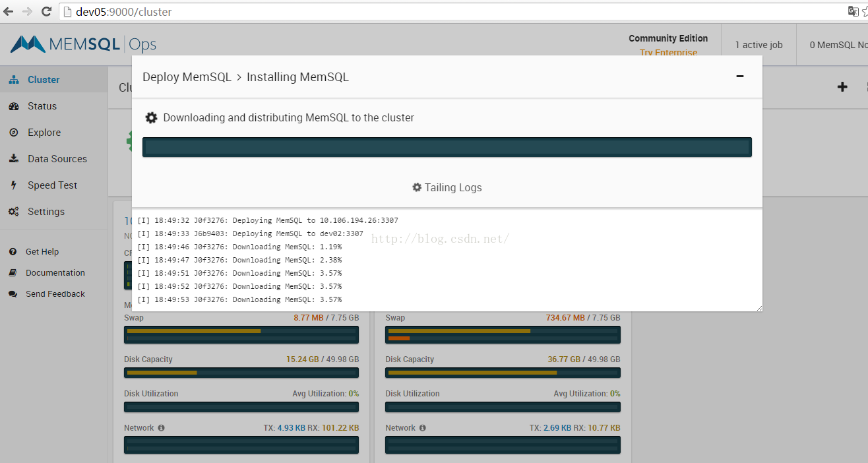
Task: Reload the page with refresh icon
Action: click(x=46, y=11)
